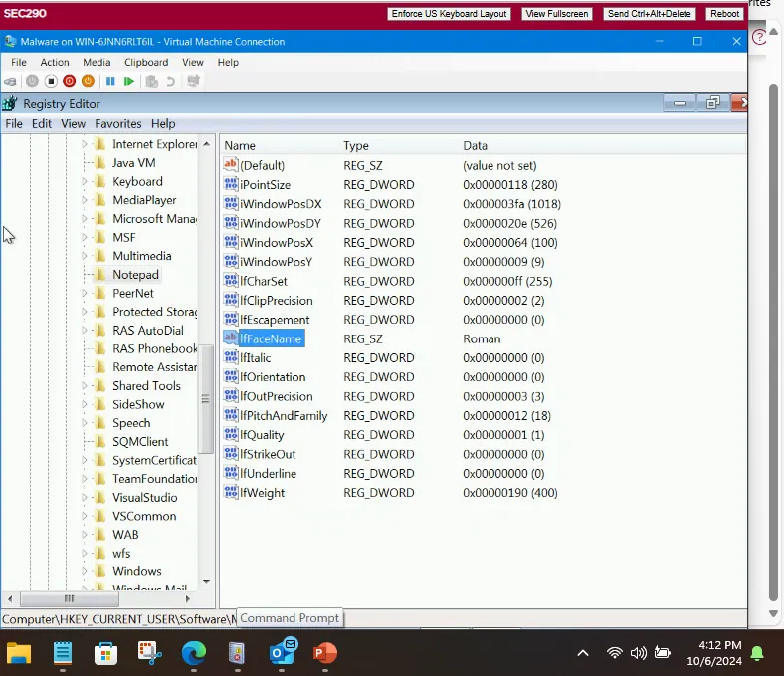Show hidden system tray icons chevron
This screenshot has width=784, height=676.
pos(583,653)
